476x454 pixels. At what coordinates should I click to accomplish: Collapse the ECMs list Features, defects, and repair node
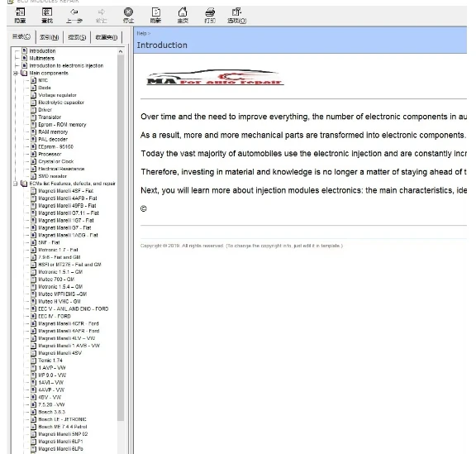(15, 184)
